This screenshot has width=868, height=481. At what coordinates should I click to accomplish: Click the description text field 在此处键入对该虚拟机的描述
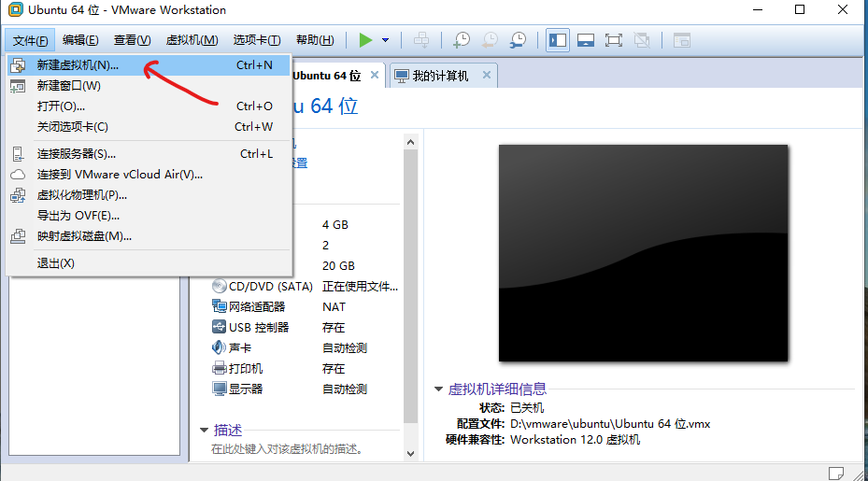pos(287,449)
